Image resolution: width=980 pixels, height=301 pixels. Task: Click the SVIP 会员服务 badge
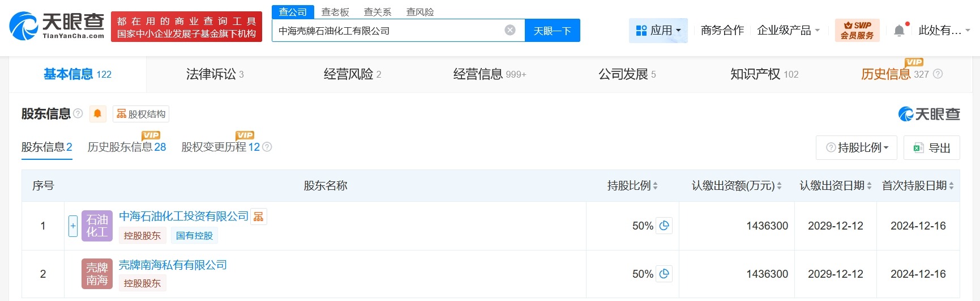tap(857, 30)
